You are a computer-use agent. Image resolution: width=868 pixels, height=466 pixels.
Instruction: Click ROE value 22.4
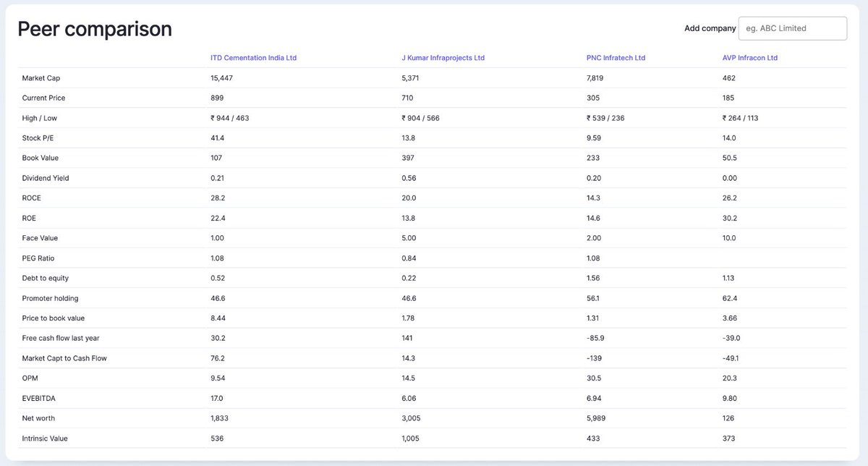[x=218, y=218]
